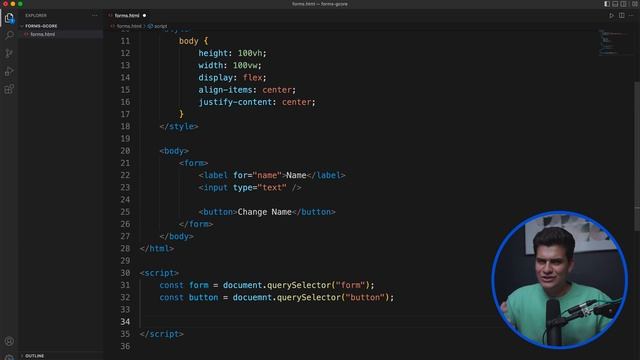Open the Source Control view
Image resolution: width=640 pixels, height=360 pixels.
click(x=9, y=53)
